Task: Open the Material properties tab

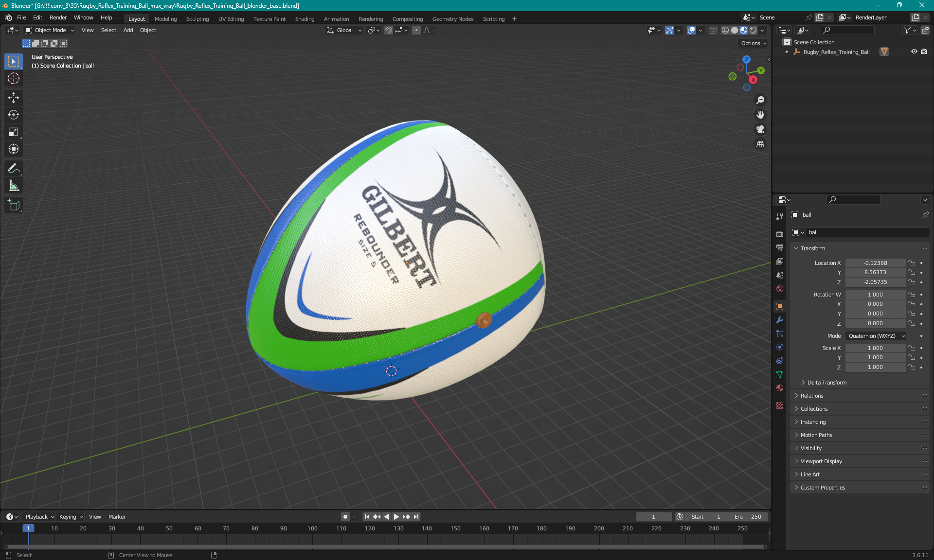Action: (780, 388)
